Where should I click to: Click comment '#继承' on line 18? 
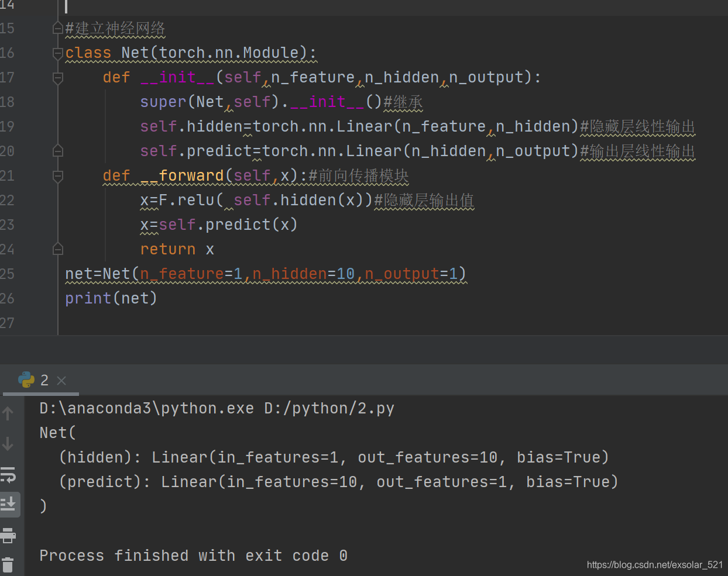tap(403, 102)
